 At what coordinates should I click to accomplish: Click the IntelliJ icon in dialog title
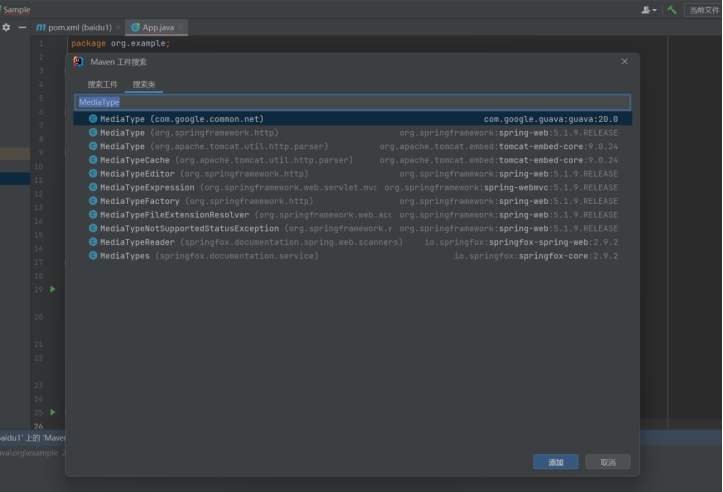(x=78, y=61)
